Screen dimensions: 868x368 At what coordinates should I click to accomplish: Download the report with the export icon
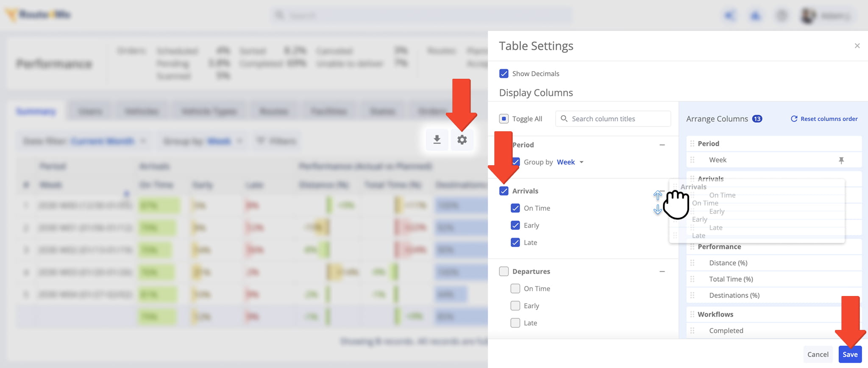437,140
